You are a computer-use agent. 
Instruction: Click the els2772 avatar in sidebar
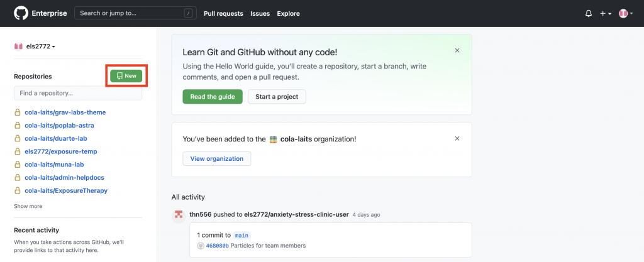18,46
